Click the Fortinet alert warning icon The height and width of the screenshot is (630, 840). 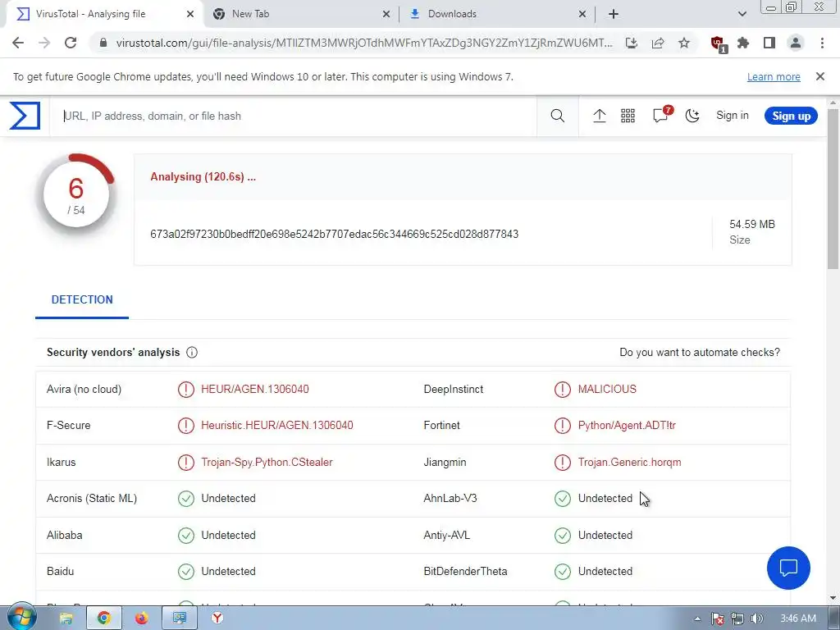tap(563, 426)
